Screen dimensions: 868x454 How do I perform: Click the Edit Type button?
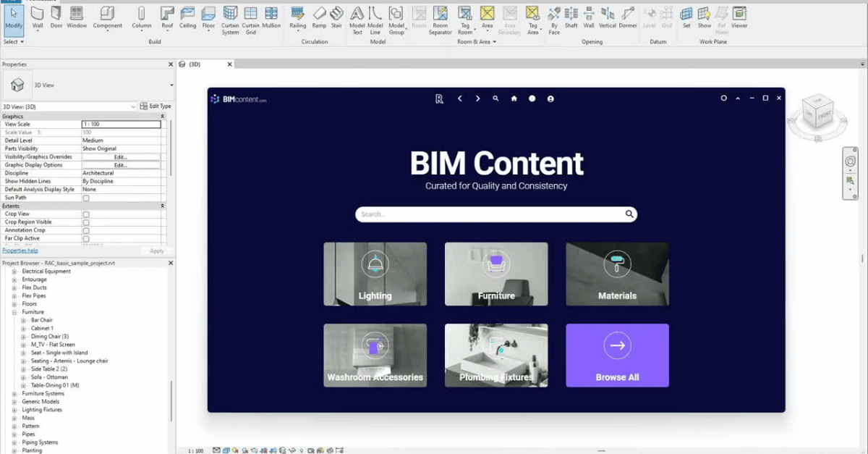[156, 106]
